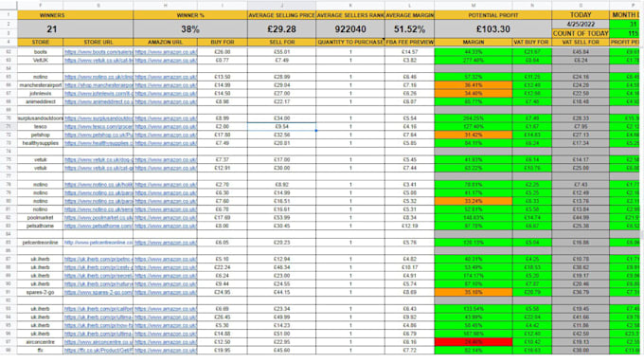Open the manchesterairport store URL link
The height and width of the screenshot is (363, 644).
coord(98,85)
